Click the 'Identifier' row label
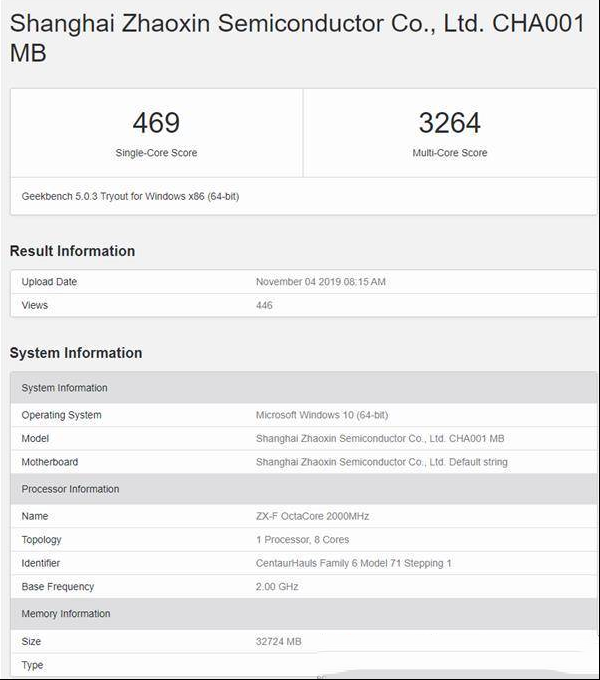 (40, 563)
